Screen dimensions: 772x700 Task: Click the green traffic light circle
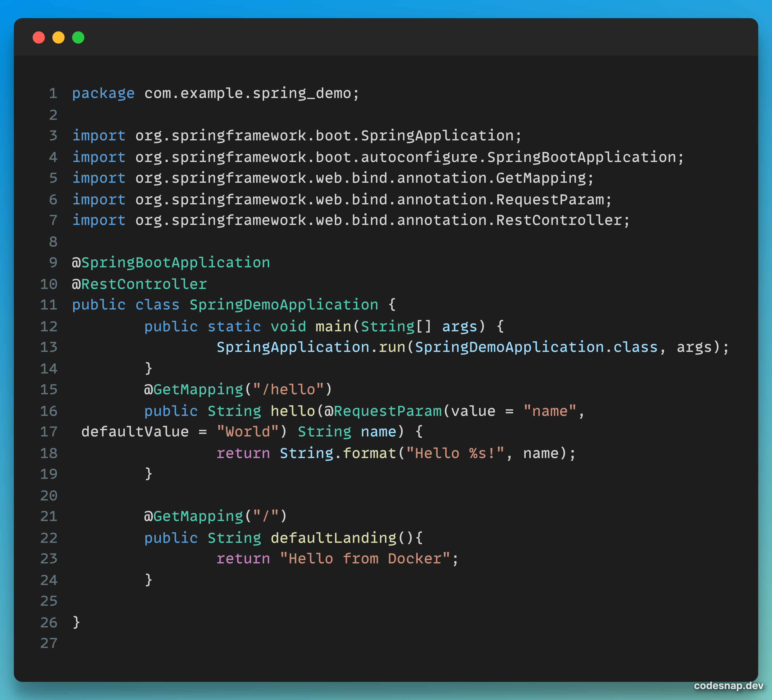tap(78, 37)
